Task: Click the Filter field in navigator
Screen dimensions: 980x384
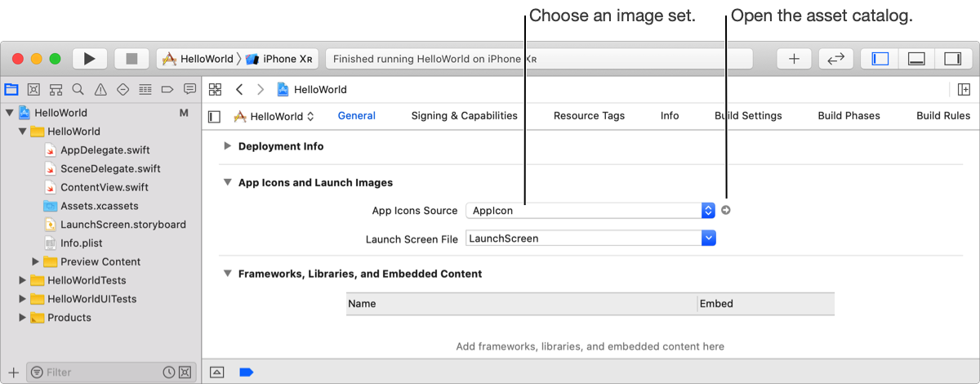Action: pos(98,372)
